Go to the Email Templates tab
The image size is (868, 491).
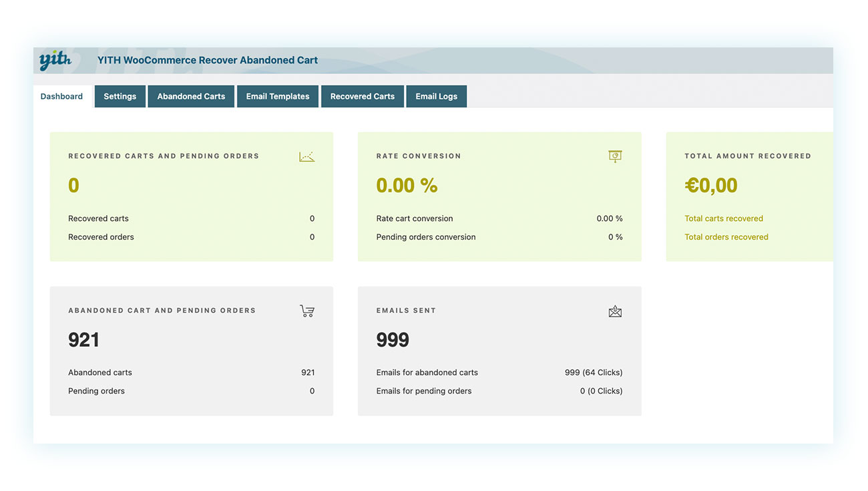click(278, 96)
